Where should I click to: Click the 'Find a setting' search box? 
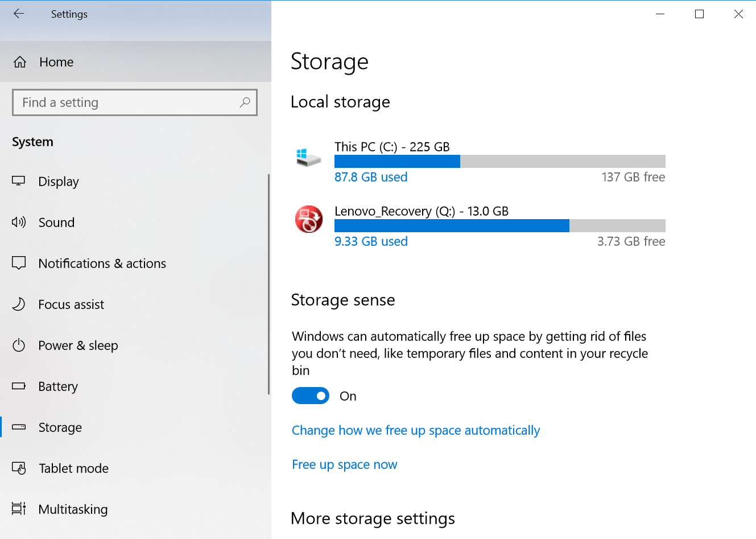point(135,102)
